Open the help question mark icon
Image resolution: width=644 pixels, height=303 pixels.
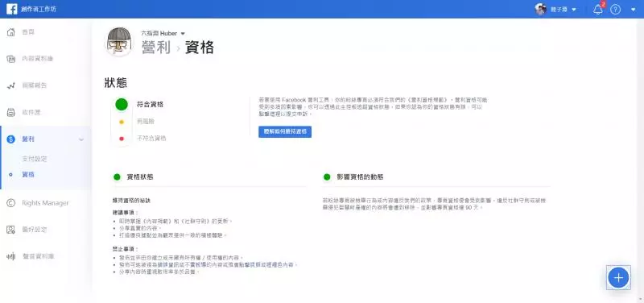[x=615, y=10]
